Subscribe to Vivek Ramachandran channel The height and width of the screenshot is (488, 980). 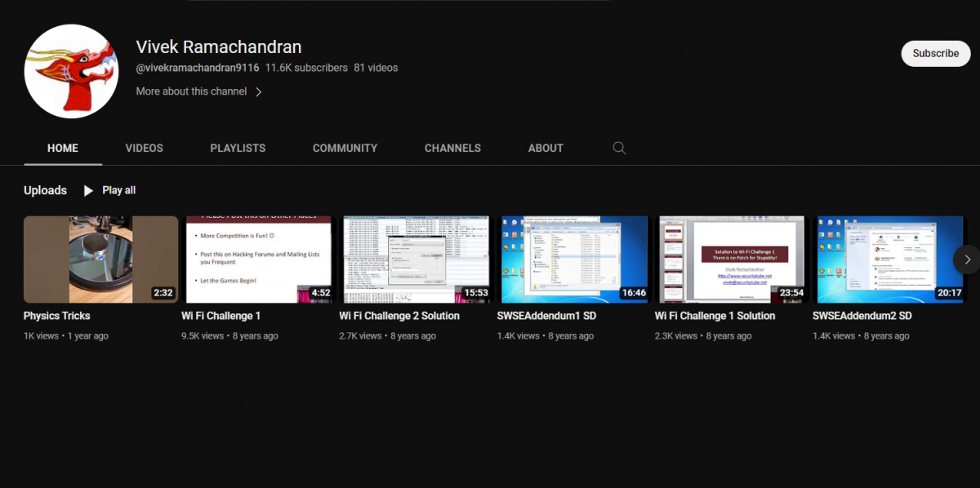coord(936,53)
